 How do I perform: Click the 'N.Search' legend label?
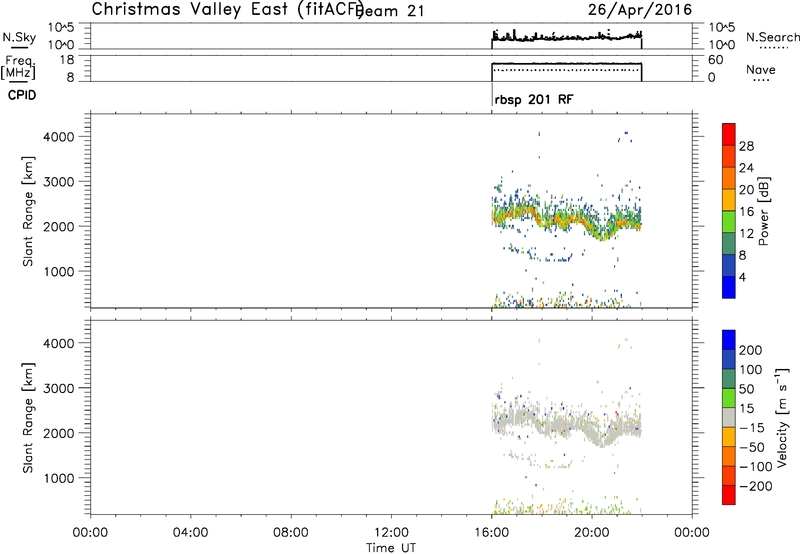(x=772, y=37)
